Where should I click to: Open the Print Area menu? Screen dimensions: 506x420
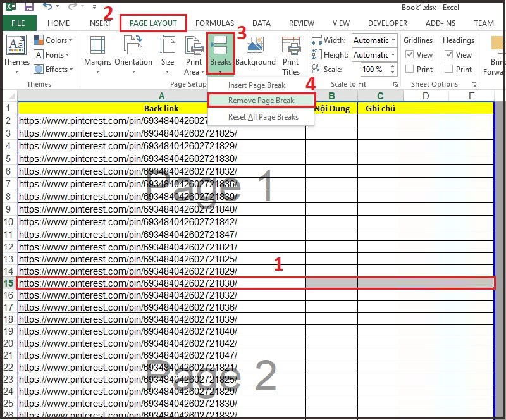click(194, 56)
